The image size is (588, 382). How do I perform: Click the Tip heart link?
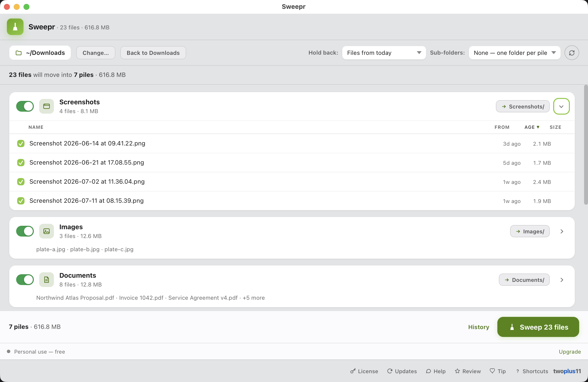coord(498,371)
